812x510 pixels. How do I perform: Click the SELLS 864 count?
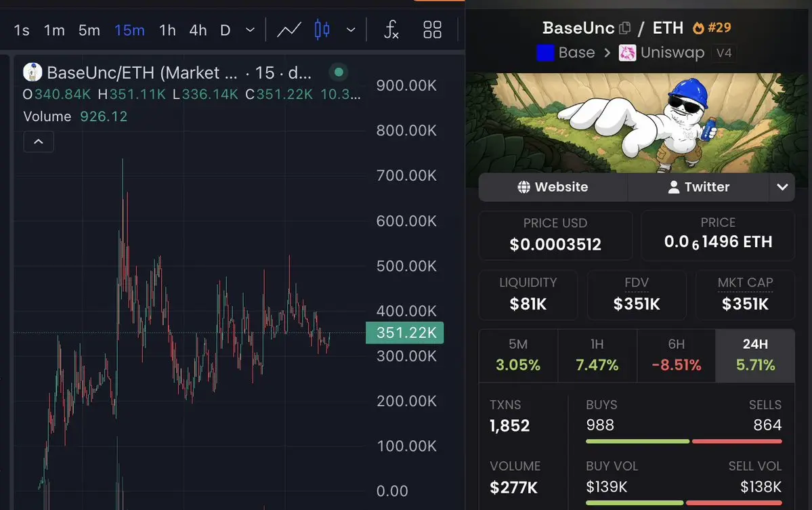click(x=767, y=425)
